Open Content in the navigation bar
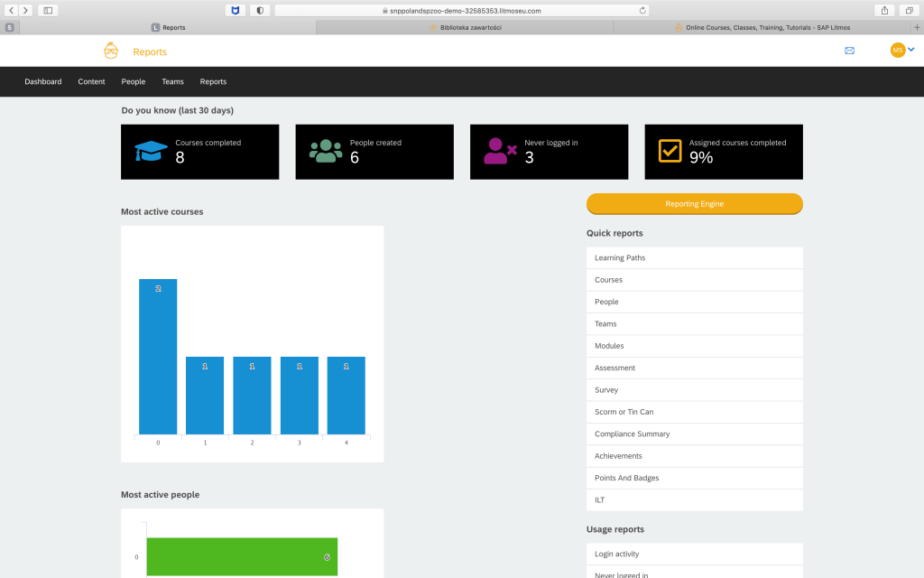The height and width of the screenshot is (578, 924). [91, 81]
